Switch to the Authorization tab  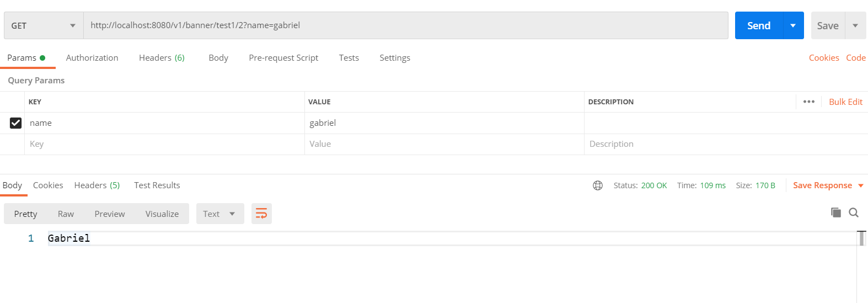(x=92, y=58)
